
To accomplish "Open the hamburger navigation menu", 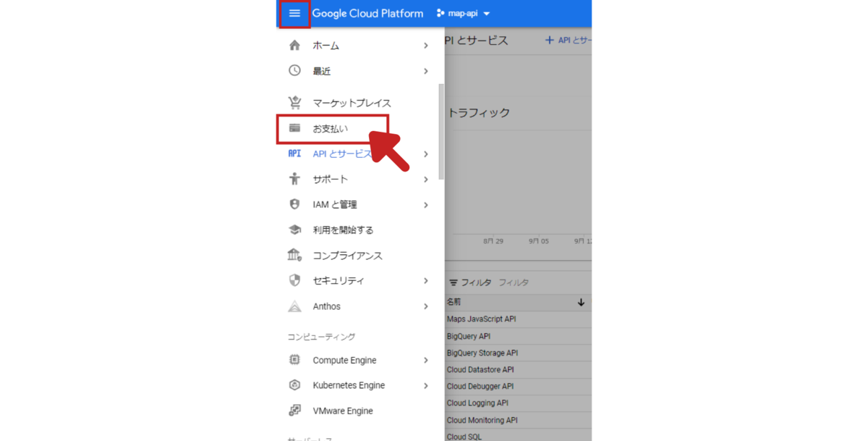I will pyautogui.click(x=294, y=13).
